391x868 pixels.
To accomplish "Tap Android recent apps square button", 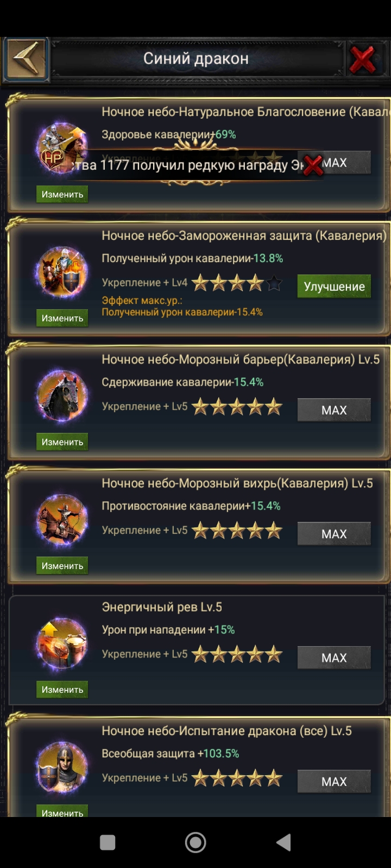I will click(x=108, y=843).
